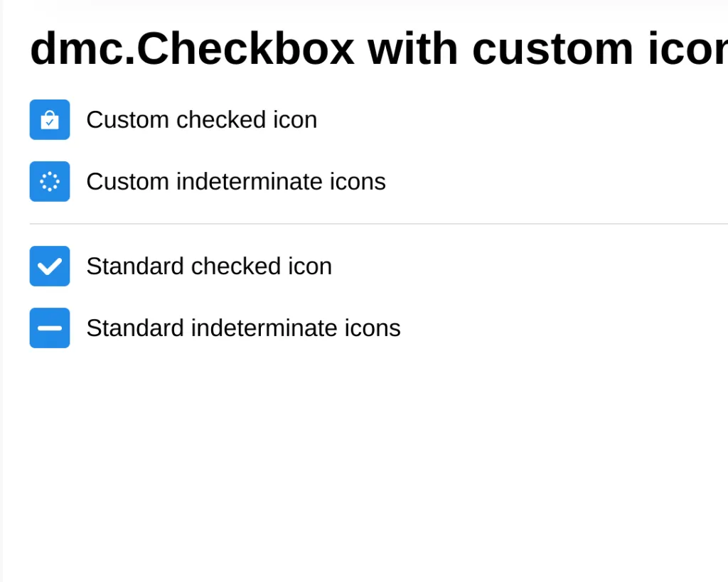The width and height of the screenshot is (728, 582).
Task: Click the word 'dmc.Checkbox' in the heading
Action: point(192,48)
